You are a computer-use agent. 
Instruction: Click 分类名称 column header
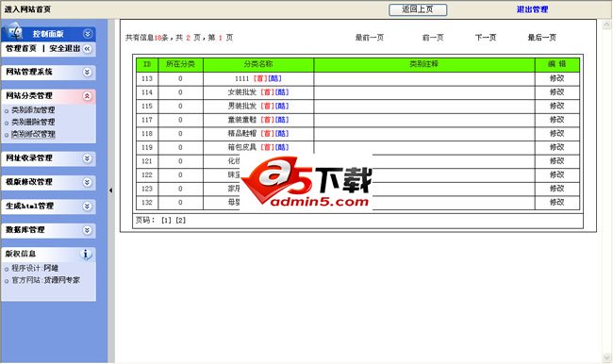click(x=258, y=64)
